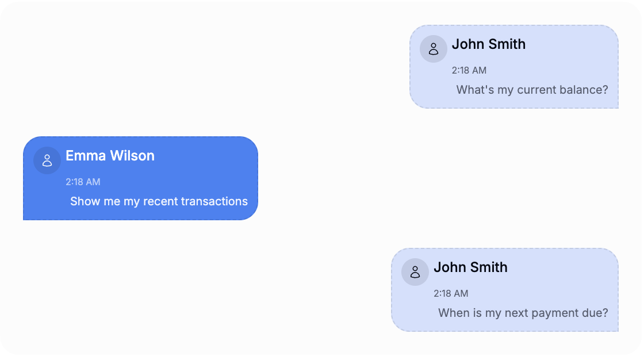Click the 2:18 AM timestamp on balance message
Screen dimensions: 644x360
469,70
